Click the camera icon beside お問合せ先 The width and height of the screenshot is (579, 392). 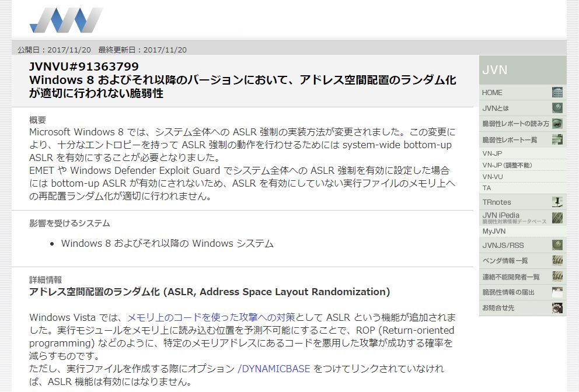[557, 307]
